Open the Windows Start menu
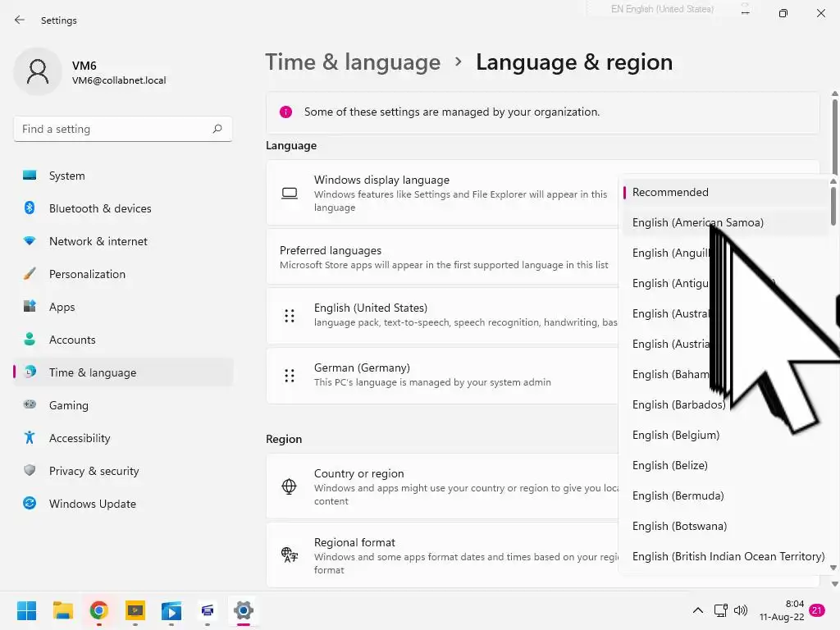The image size is (840, 630). 26,610
